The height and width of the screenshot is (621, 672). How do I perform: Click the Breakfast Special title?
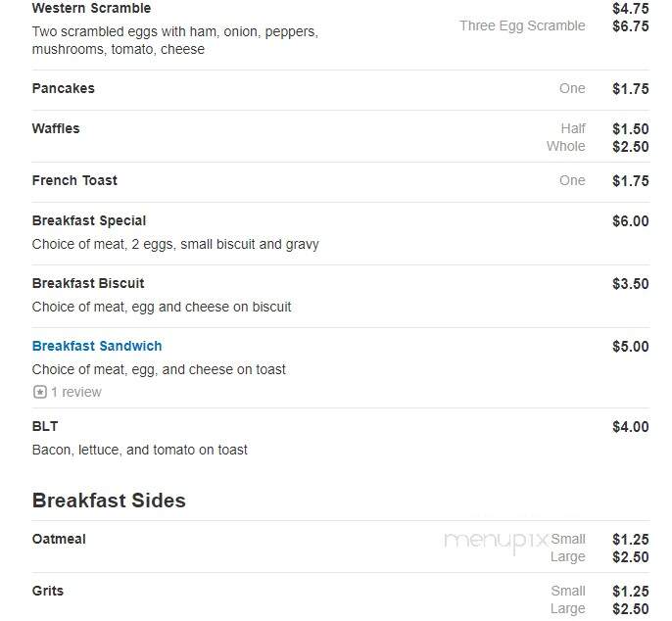(89, 220)
